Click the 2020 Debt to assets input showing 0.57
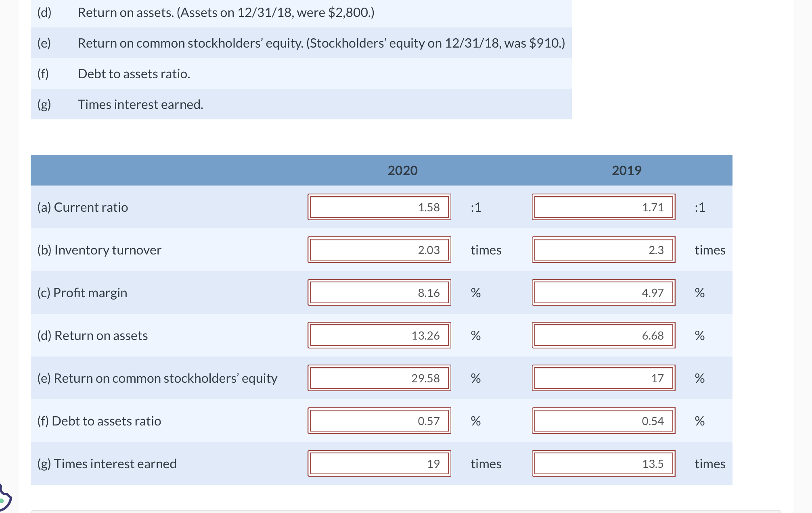This screenshot has height=513, width=812. [379, 421]
